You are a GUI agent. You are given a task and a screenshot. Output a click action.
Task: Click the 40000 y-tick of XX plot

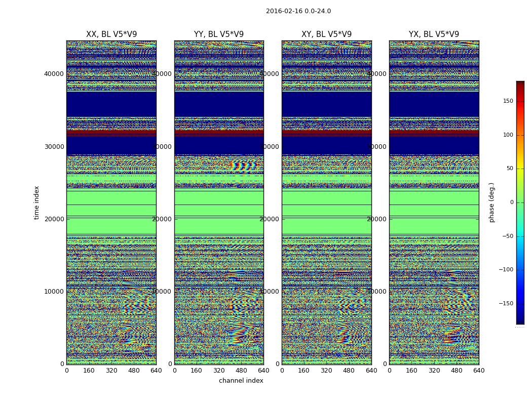(54, 74)
